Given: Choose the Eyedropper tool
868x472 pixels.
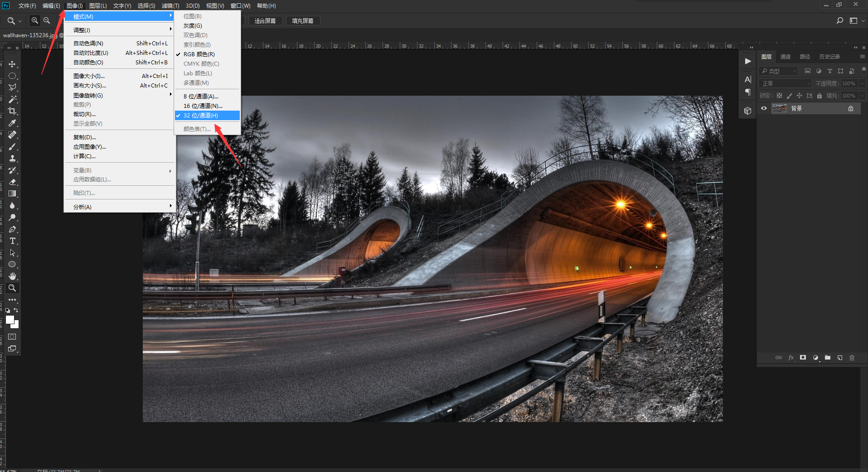Looking at the screenshot, I should pyautogui.click(x=12, y=123).
